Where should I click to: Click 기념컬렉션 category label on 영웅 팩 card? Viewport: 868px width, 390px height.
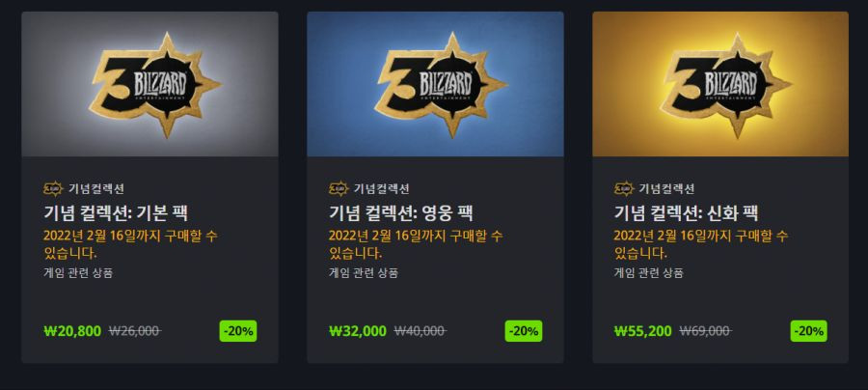381,189
